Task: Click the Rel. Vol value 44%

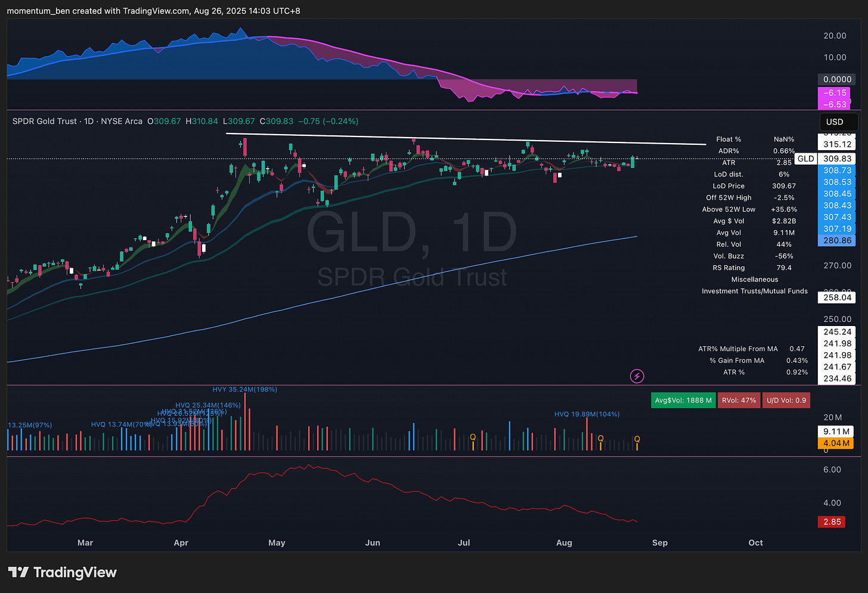Action: click(784, 244)
